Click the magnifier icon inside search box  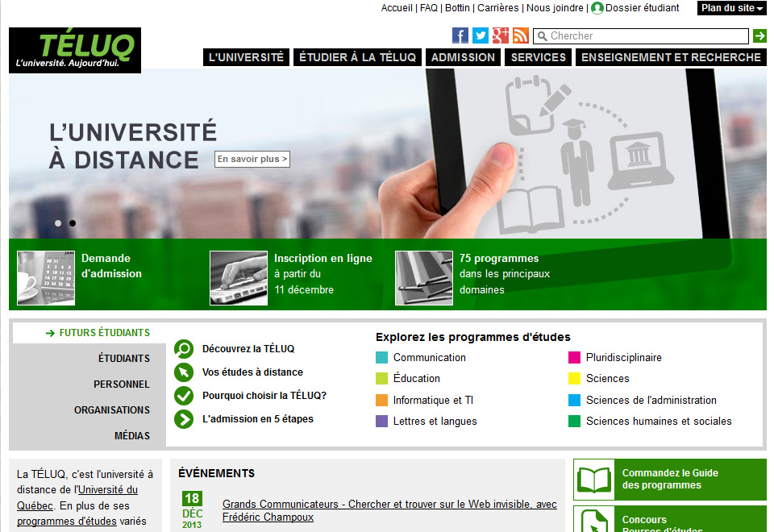pos(542,36)
